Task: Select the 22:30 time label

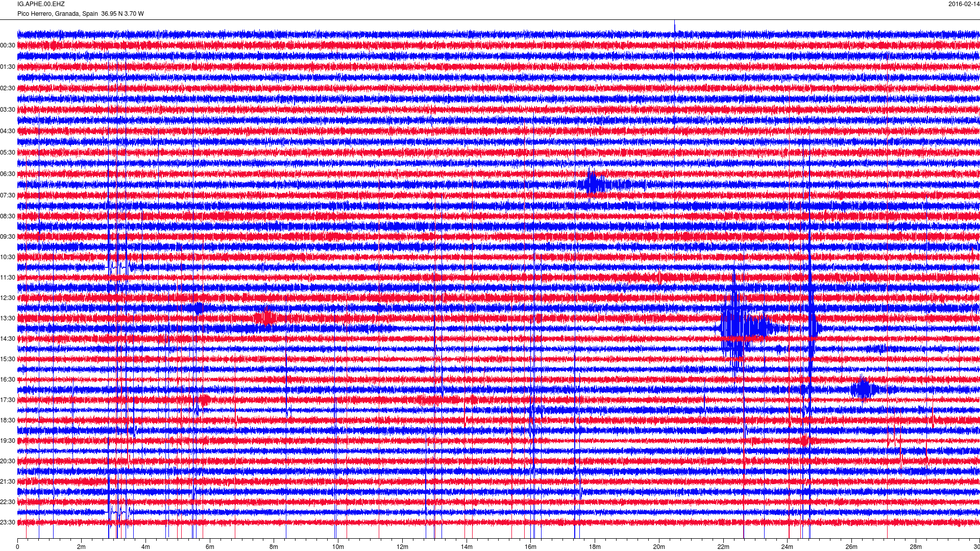Action: pyautogui.click(x=8, y=502)
